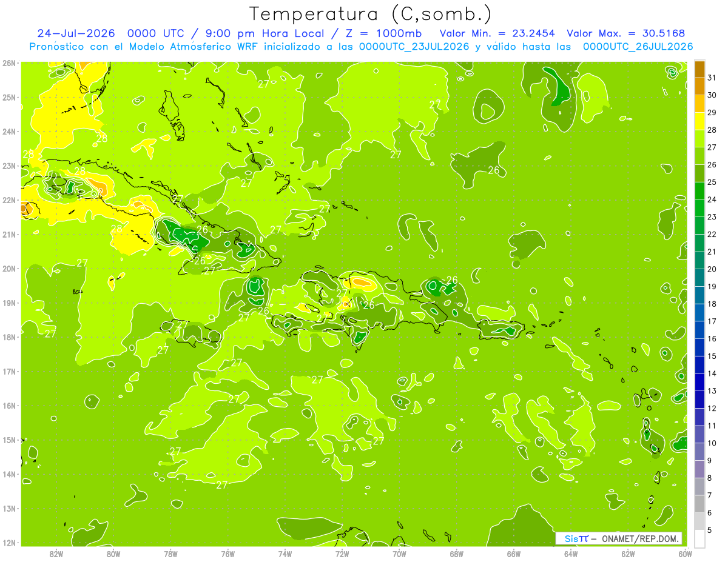
Task: Click the longitude label "70W"
Action: [x=399, y=554]
